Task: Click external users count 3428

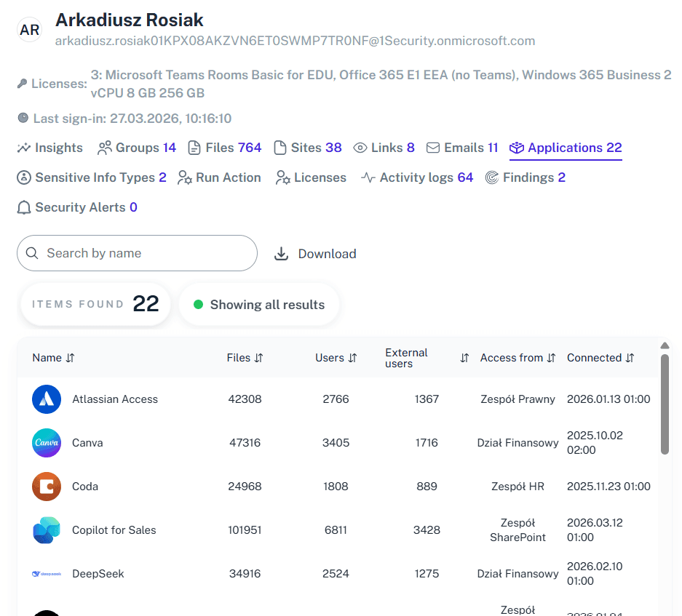Action: click(427, 530)
